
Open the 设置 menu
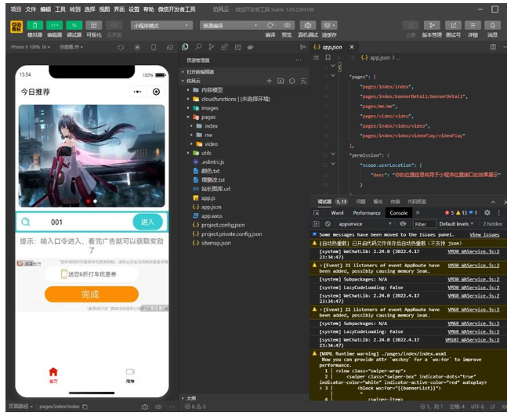coord(134,9)
